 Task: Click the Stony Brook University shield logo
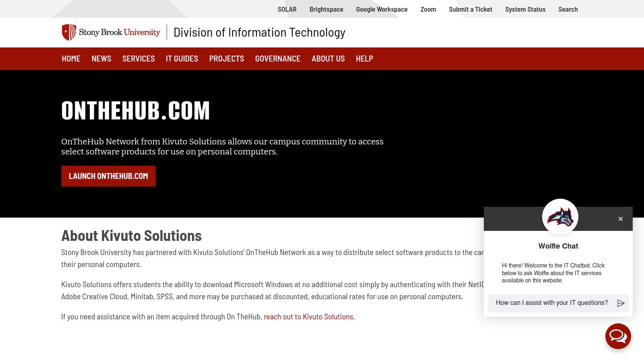tap(69, 32)
